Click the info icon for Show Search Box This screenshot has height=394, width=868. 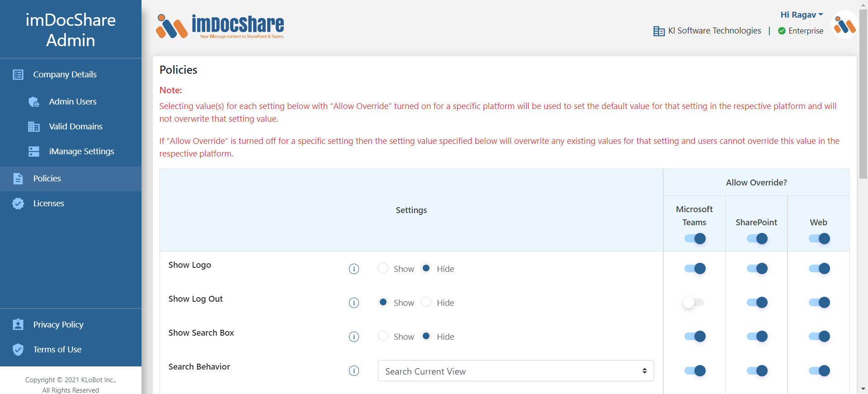(x=354, y=337)
